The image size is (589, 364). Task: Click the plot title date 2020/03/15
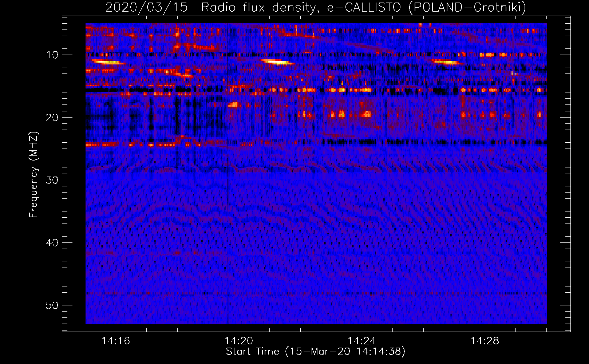click(146, 8)
